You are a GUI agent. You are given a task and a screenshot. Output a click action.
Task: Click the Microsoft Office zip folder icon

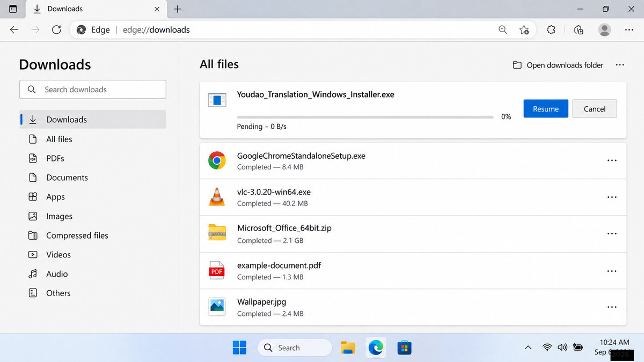click(217, 233)
